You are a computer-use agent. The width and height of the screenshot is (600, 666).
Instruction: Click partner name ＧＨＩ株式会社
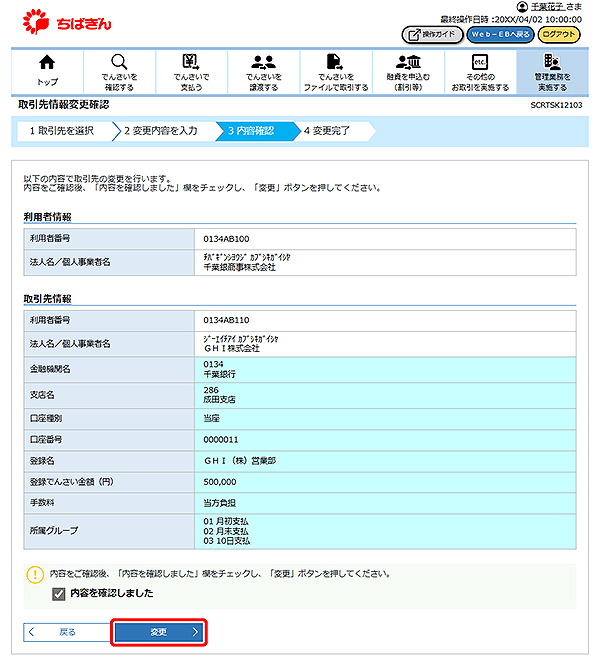(x=232, y=348)
